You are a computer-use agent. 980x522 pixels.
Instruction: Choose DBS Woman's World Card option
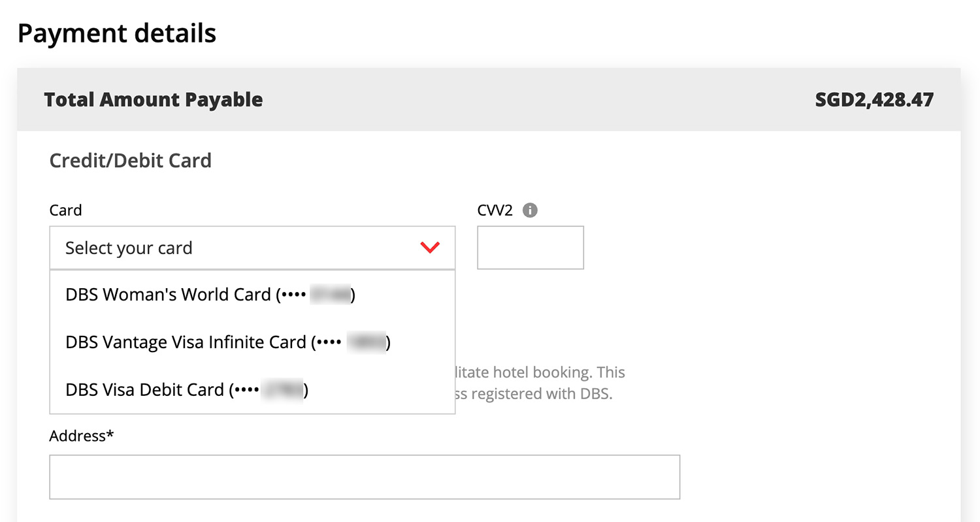coord(210,295)
